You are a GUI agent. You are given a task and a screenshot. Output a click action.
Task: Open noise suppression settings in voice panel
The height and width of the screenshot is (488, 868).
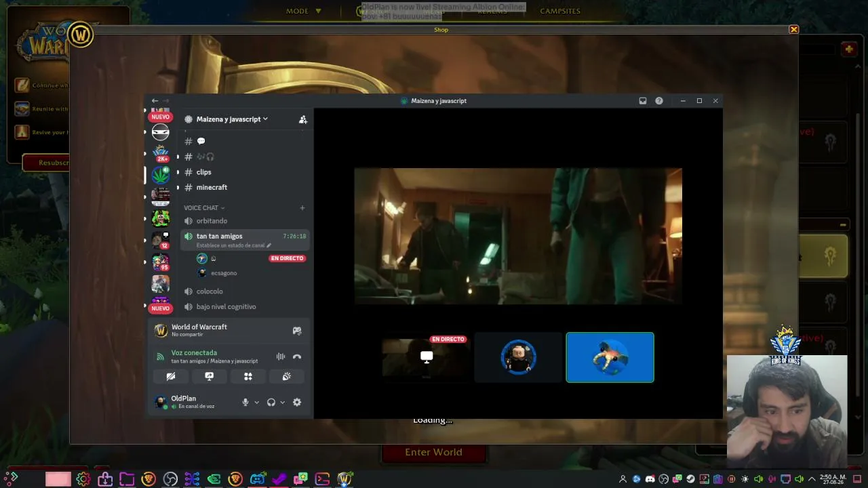click(280, 357)
